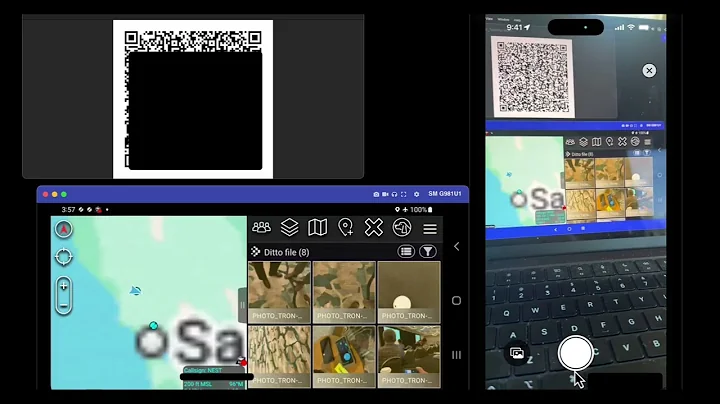Viewport: 720px width, 404px height.
Task: Click the 9:41 time on phone
Action: click(x=514, y=28)
